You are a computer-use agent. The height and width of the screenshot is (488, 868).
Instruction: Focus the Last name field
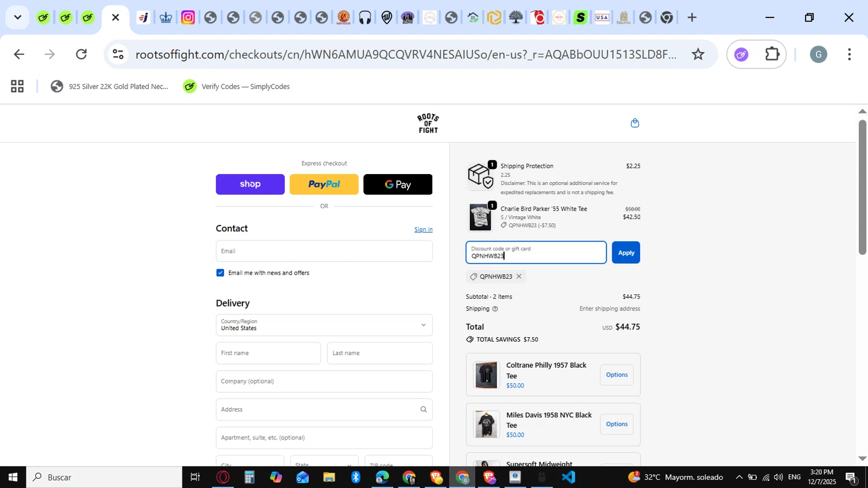coord(380,353)
